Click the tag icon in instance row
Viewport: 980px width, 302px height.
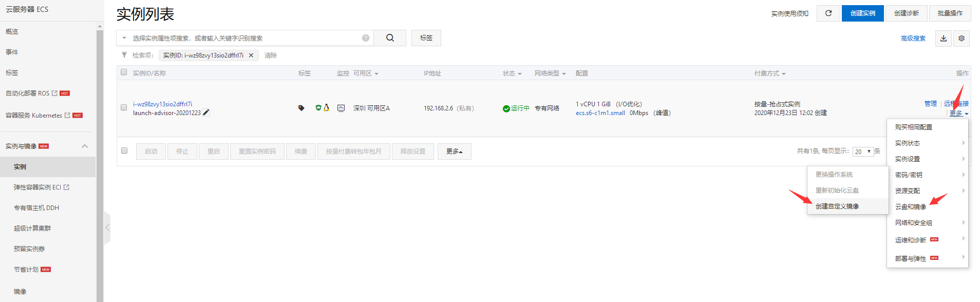[x=301, y=108]
